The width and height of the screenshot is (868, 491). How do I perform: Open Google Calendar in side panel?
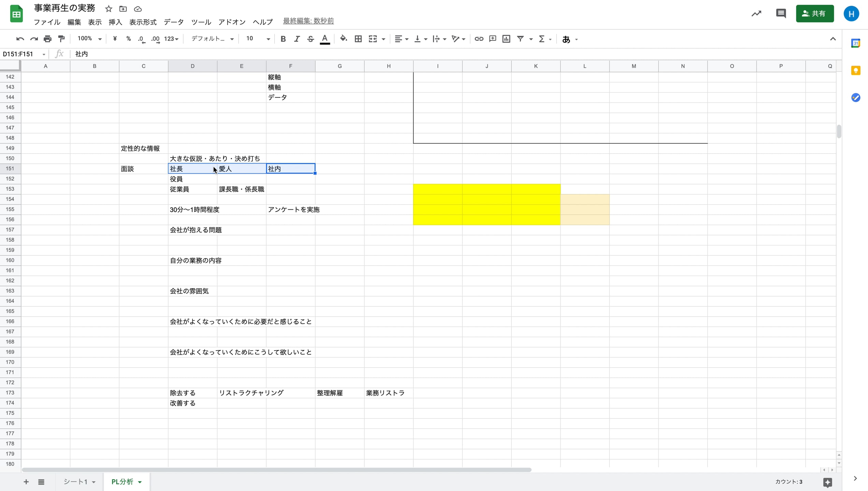tap(856, 43)
